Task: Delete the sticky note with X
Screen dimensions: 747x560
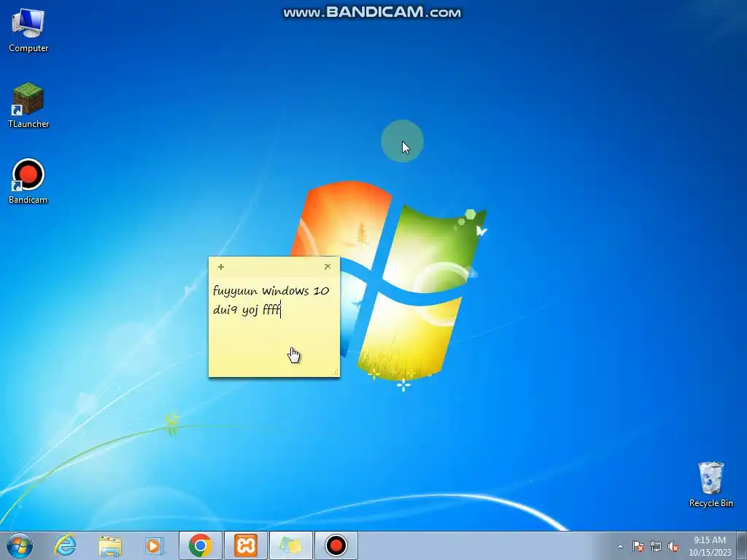Action: coord(328,267)
